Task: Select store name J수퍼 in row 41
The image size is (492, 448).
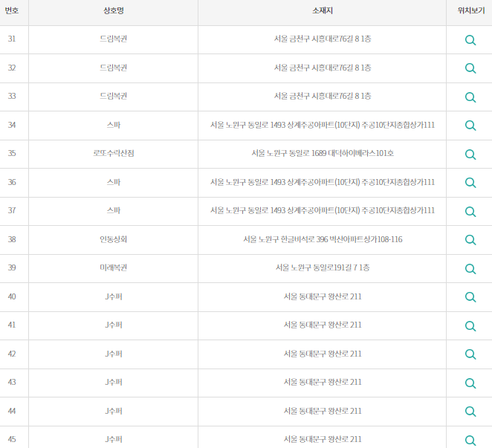Action: tap(114, 325)
